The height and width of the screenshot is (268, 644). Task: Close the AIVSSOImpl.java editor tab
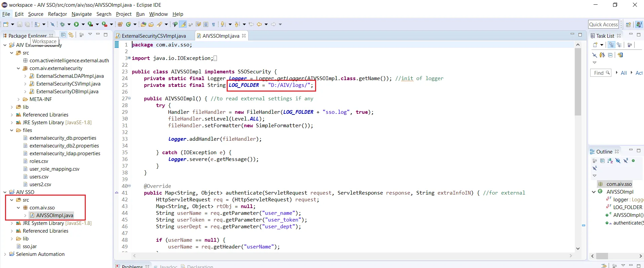tap(244, 36)
